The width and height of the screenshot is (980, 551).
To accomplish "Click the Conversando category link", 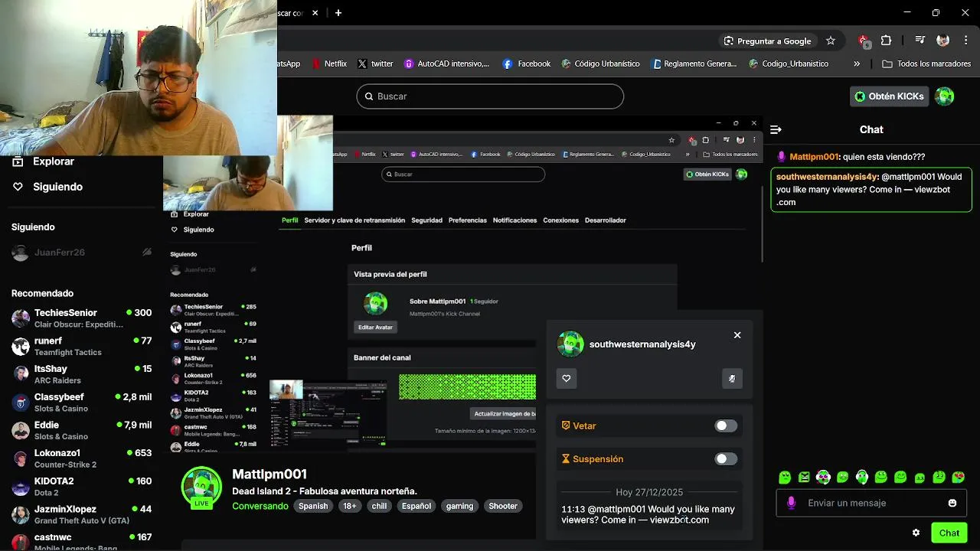I will [260, 506].
